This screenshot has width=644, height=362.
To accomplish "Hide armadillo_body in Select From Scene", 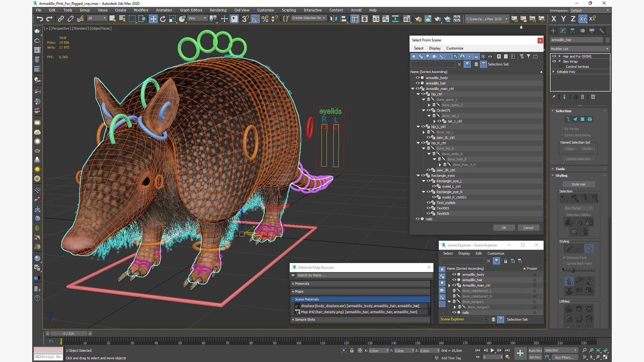I will pyautogui.click(x=418, y=78).
